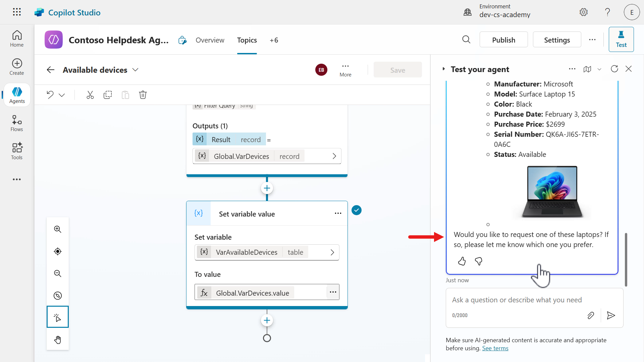Select the hand pan tool
644x362 pixels.
pos(58,340)
